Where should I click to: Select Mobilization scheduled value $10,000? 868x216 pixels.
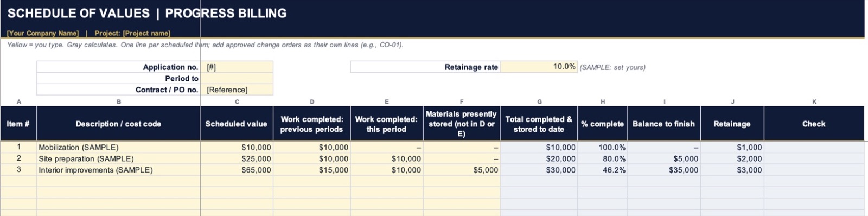(x=237, y=147)
